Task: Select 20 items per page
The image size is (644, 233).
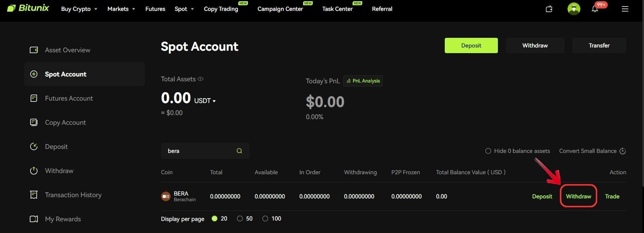Action: [215, 219]
